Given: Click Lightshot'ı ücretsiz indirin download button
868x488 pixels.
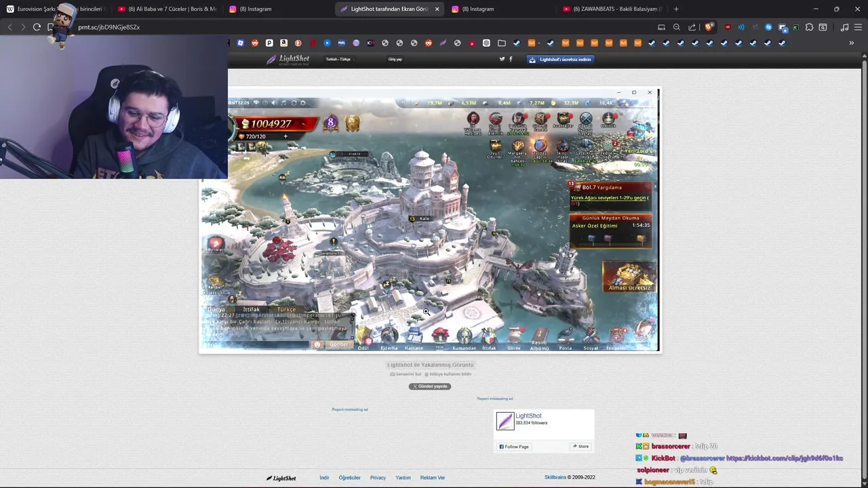Looking at the screenshot, I should (x=560, y=59).
